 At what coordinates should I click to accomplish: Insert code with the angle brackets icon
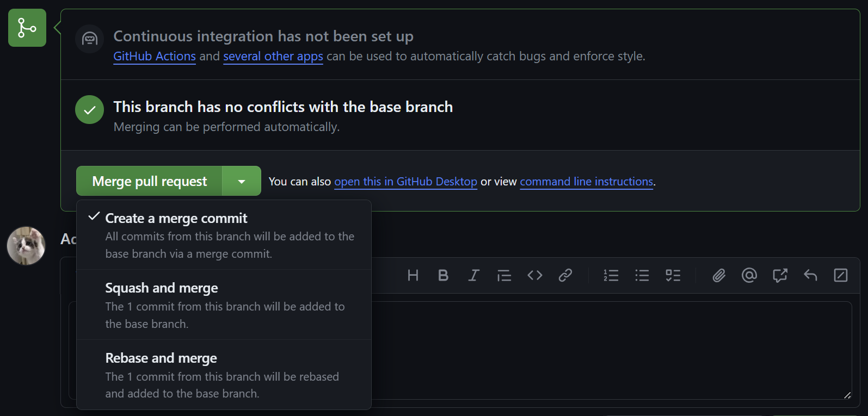click(x=535, y=276)
